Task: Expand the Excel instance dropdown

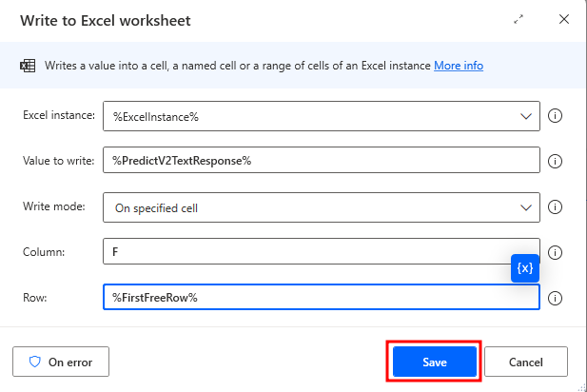Action: point(526,116)
